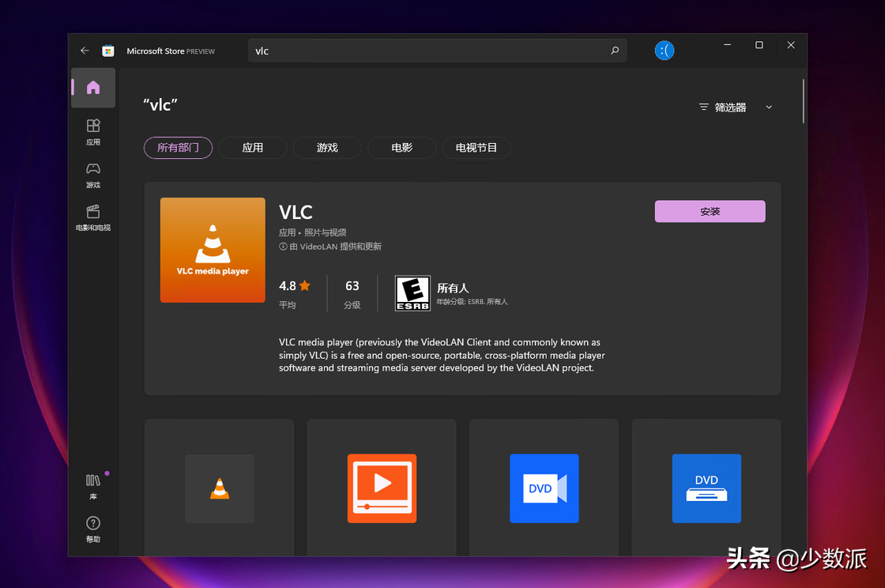
Task: Open the user account avatar
Action: pyautogui.click(x=665, y=51)
